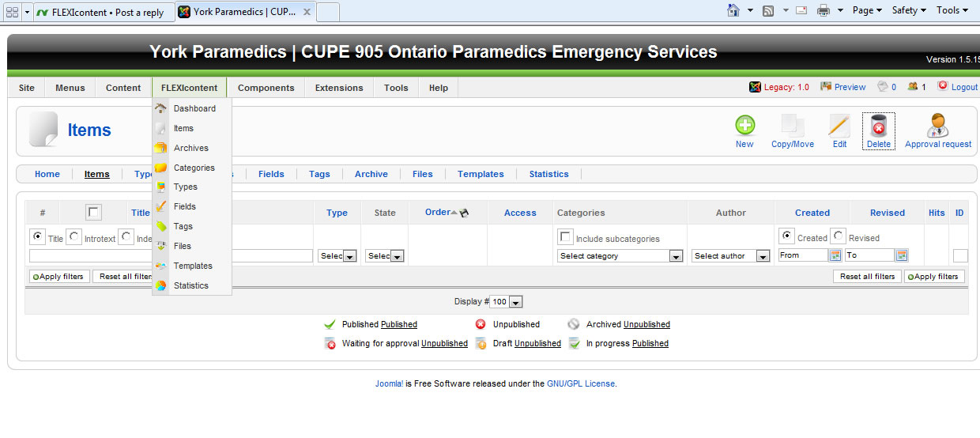Open the browser Safety menu dropdown
Screen dimensions: 980x438
910,10
